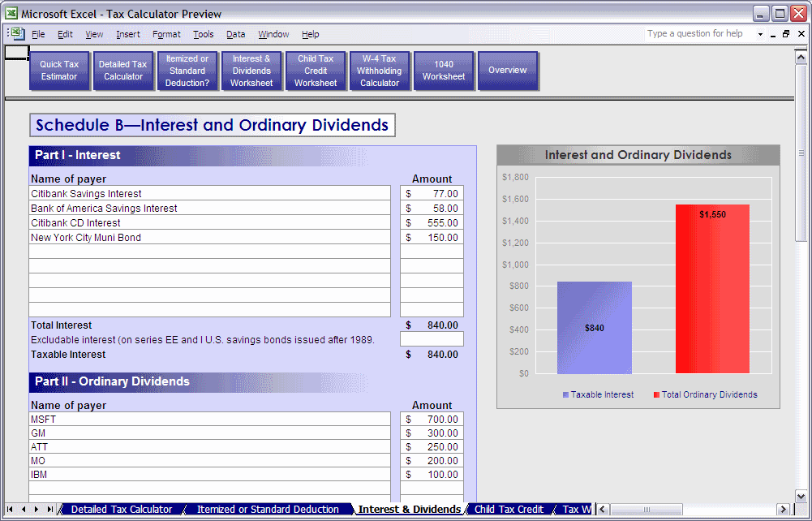Click the Excel icon in the title bar

point(11,13)
